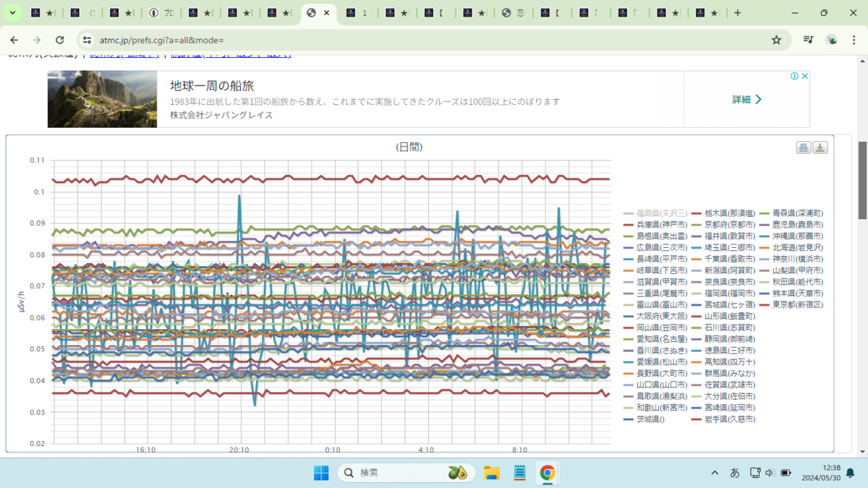
Task: Reload the atmc.jp page
Action: 59,40
